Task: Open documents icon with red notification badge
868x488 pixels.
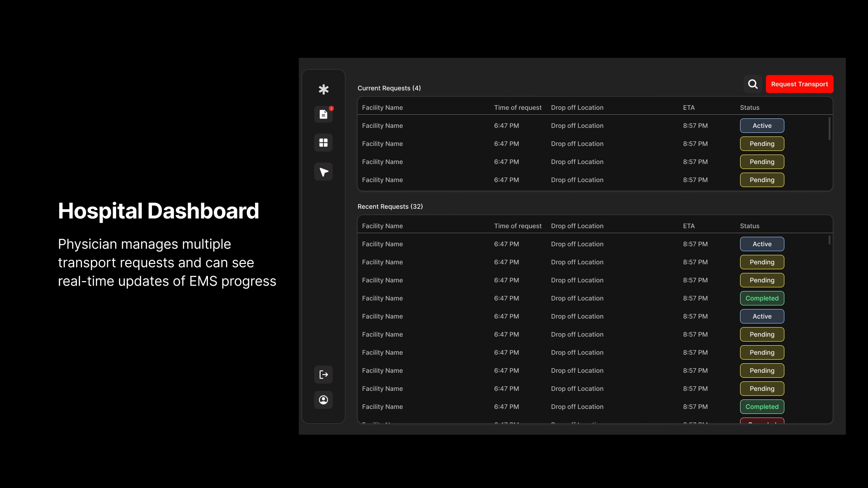Action: click(x=323, y=115)
